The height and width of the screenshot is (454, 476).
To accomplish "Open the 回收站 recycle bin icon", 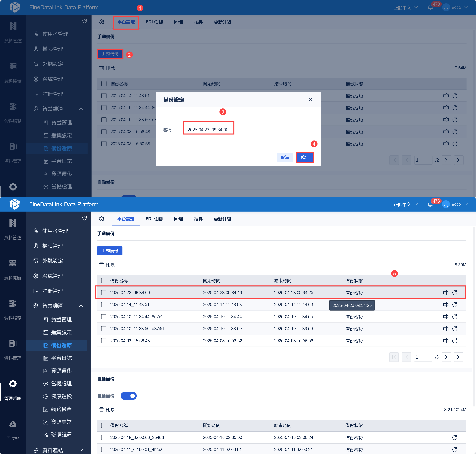I will [x=13, y=424].
